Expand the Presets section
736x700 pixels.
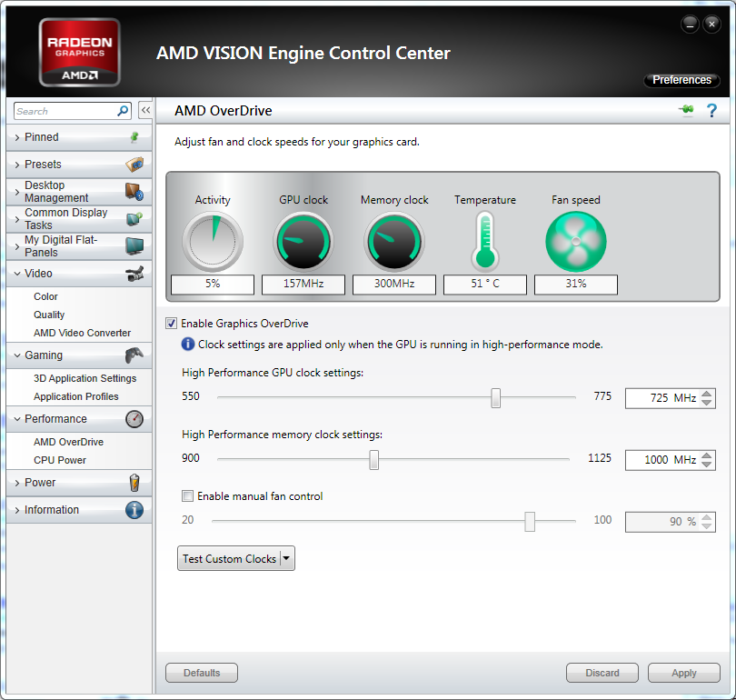79,165
